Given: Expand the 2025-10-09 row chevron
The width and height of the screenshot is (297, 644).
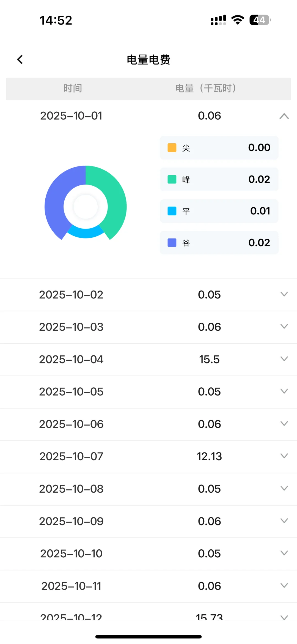Looking at the screenshot, I should coord(284,520).
